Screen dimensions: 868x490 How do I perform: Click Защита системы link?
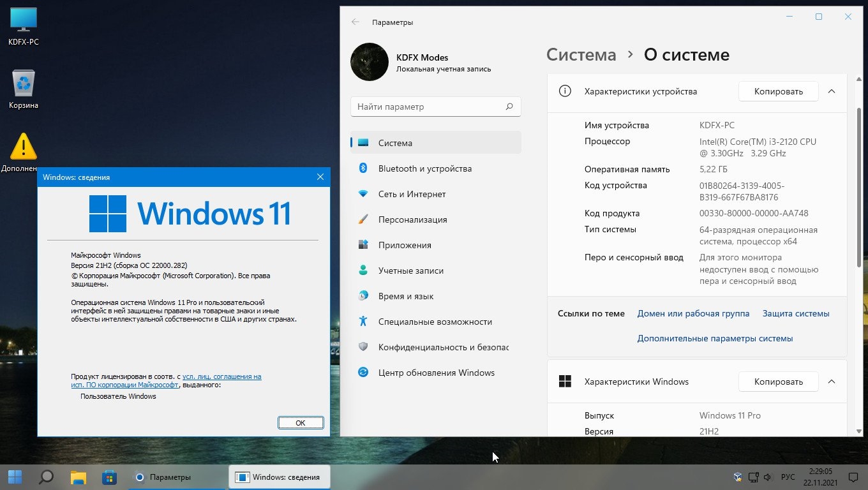pos(795,313)
